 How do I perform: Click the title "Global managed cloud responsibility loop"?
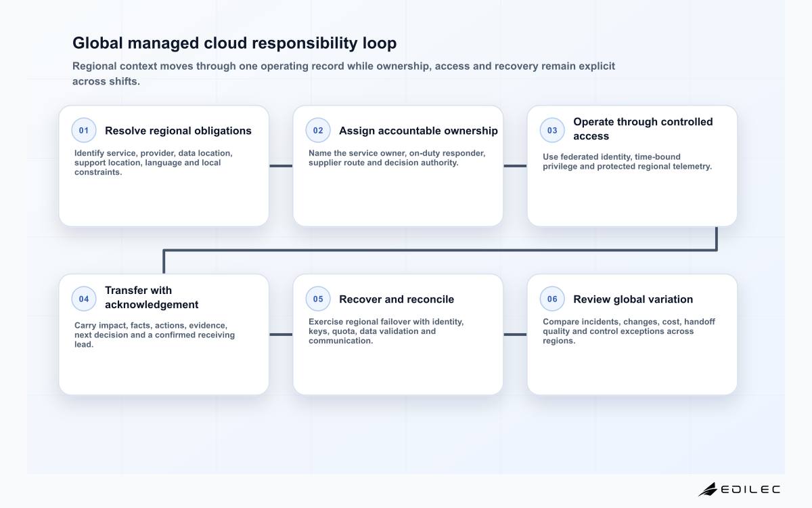coord(234,43)
